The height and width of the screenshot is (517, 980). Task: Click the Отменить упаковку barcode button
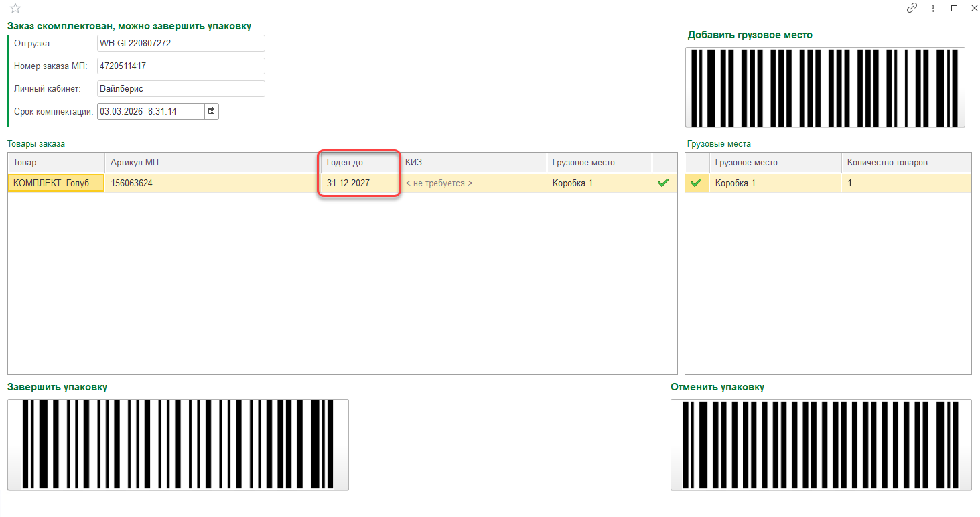(821, 445)
